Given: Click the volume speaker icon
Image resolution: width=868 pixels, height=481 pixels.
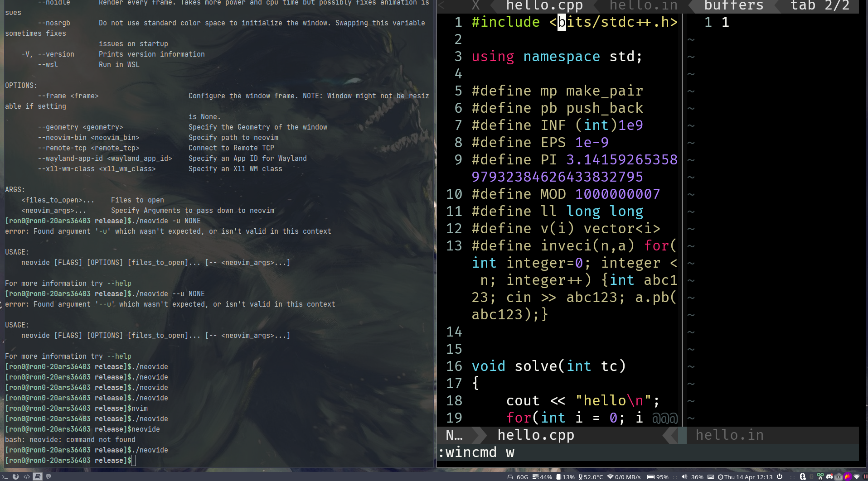Looking at the screenshot, I should 684,477.
